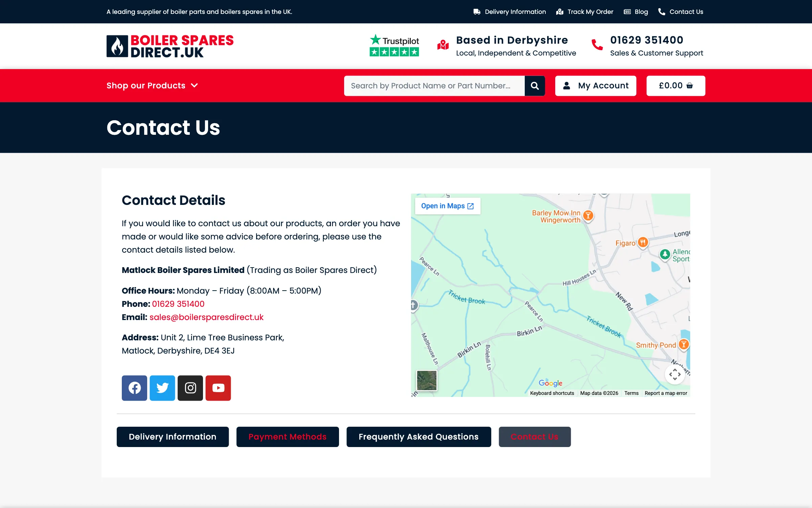Image resolution: width=812 pixels, height=508 pixels.
Task: Click the Contact Details heading
Action: 173,200
